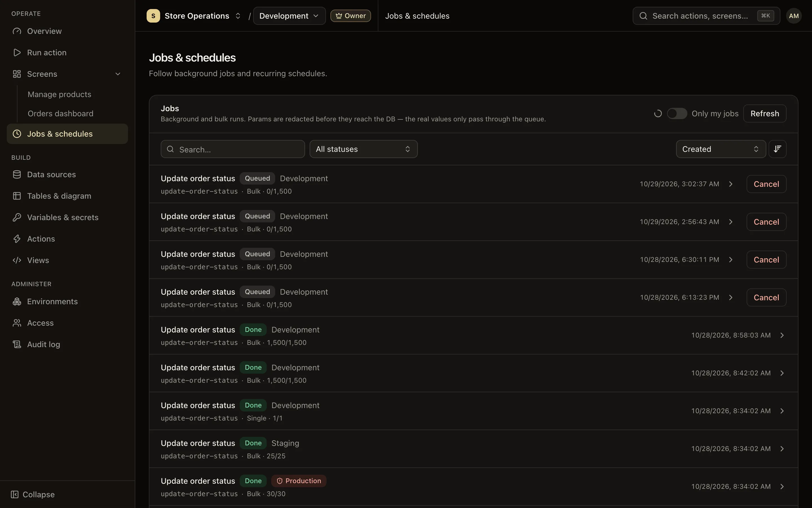812x508 pixels.
Task: Click the Production environment badge
Action: [299, 481]
